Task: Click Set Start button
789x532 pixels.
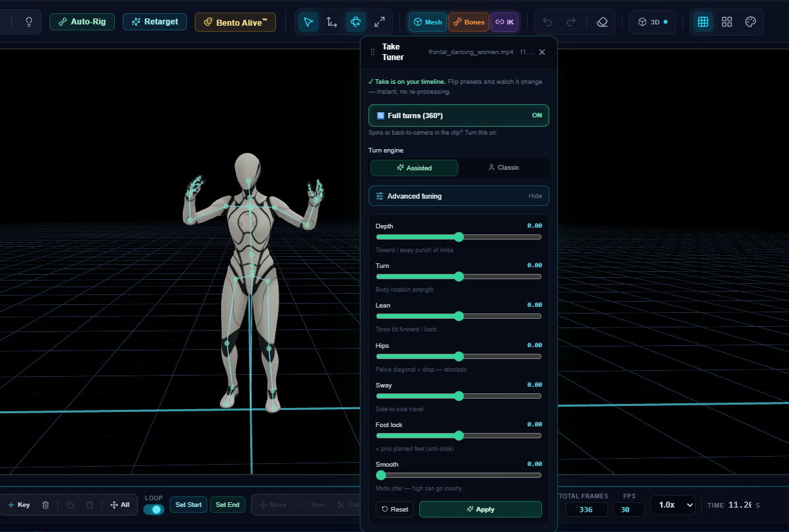Action: (x=188, y=504)
